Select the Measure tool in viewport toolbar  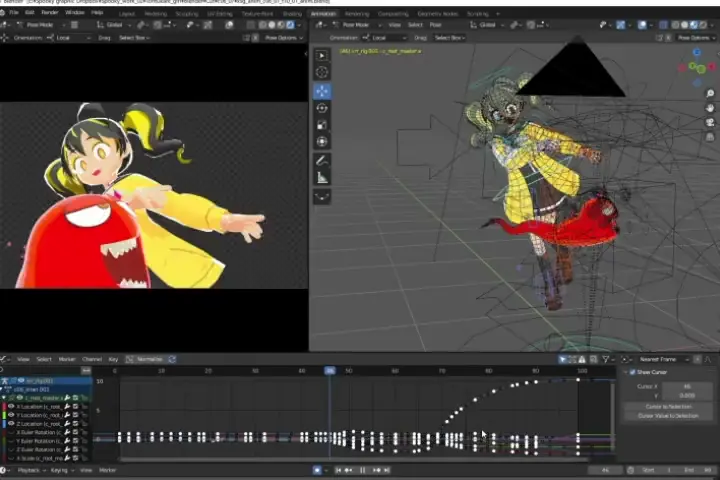click(322, 177)
